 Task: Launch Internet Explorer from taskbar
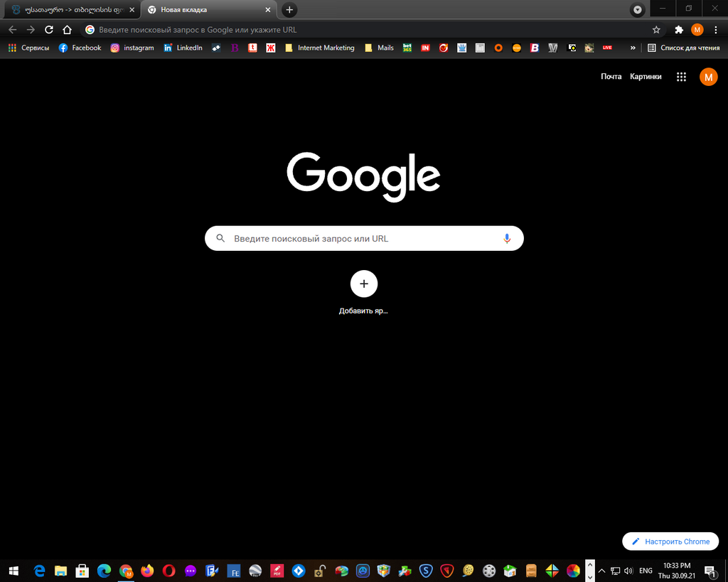point(40,571)
